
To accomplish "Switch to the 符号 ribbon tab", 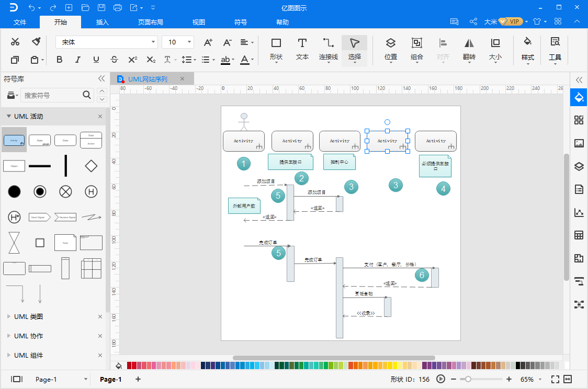I will pyautogui.click(x=240, y=22).
